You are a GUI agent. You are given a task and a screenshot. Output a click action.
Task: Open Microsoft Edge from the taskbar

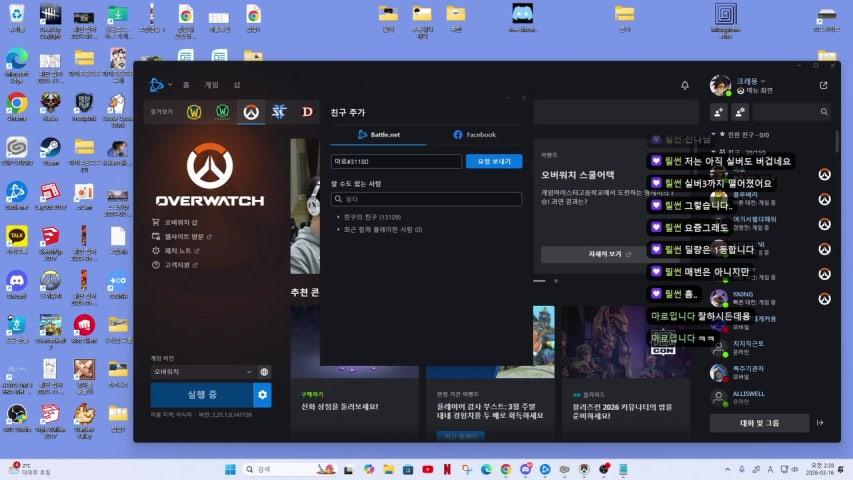coord(486,469)
